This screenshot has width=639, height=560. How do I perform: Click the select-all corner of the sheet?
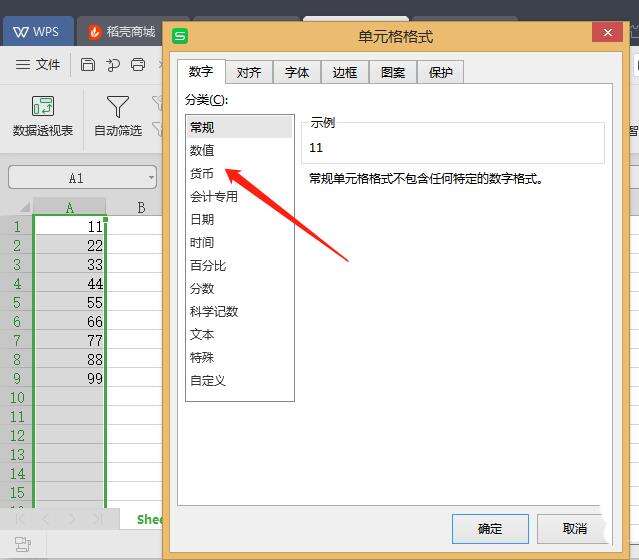point(24,207)
